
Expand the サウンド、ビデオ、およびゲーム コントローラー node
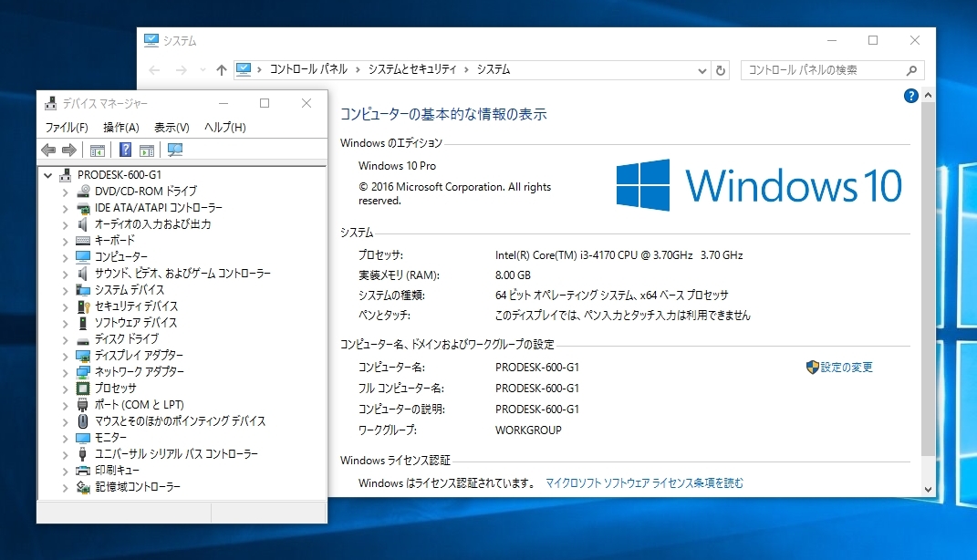click(x=66, y=275)
